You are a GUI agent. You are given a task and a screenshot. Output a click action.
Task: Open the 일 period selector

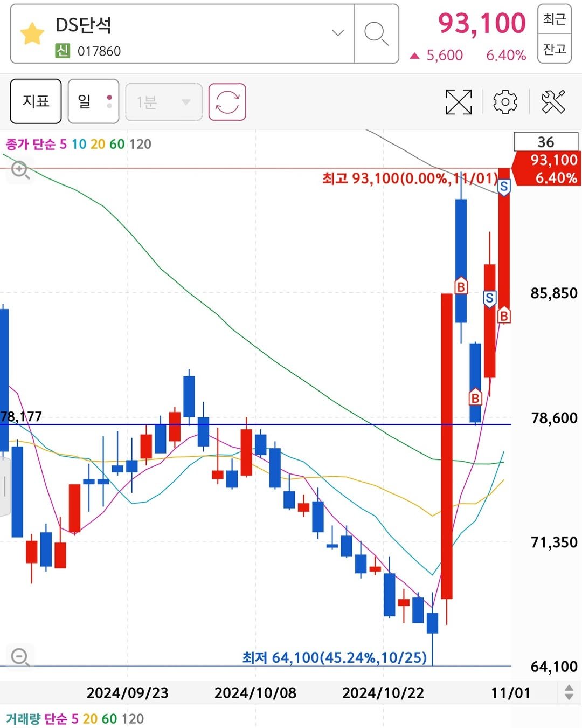[94, 102]
